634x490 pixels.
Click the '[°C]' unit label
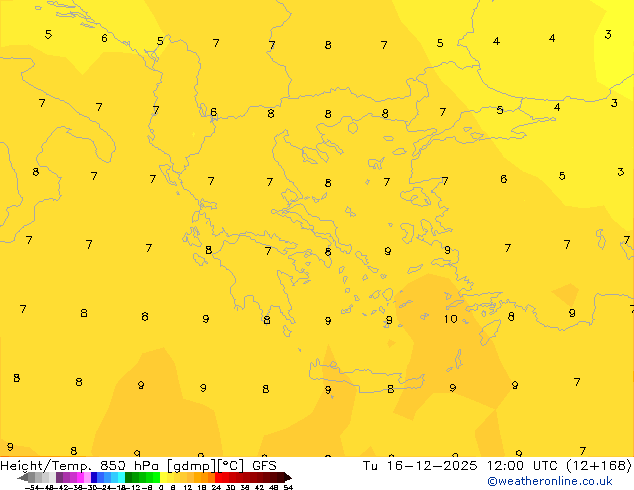[x=230, y=466]
